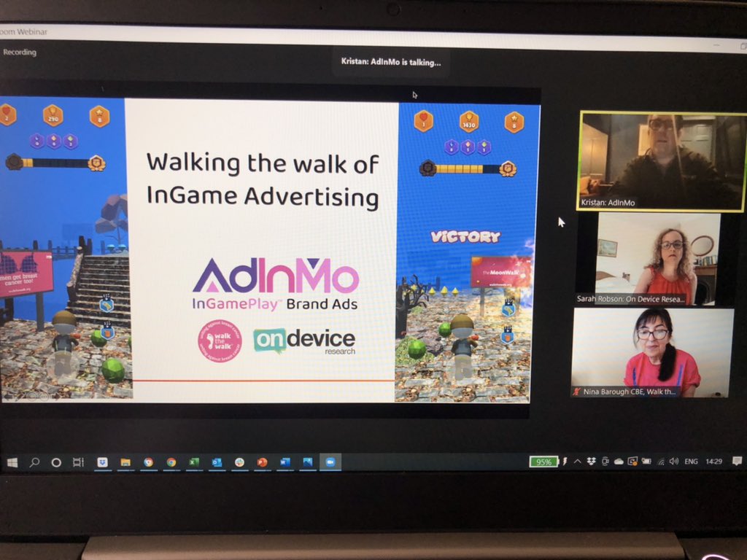
Task: Mute system audio via the speaker icon
Action: click(673, 461)
